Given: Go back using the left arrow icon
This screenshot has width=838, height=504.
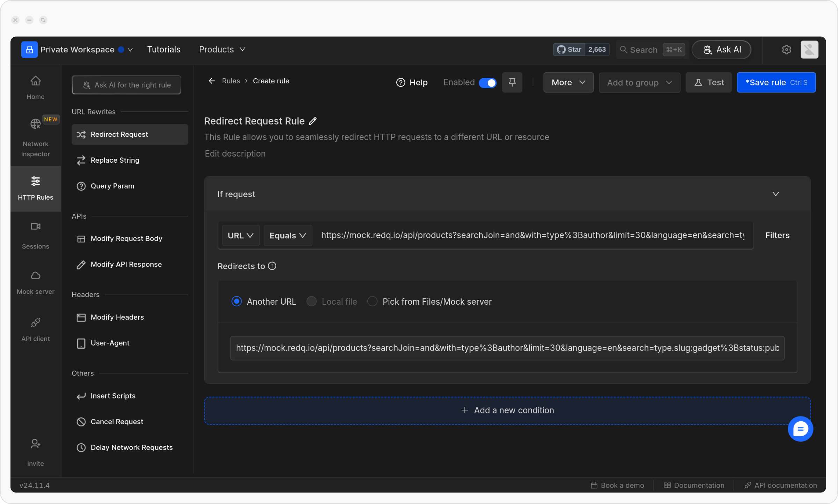Looking at the screenshot, I should 212,81.
